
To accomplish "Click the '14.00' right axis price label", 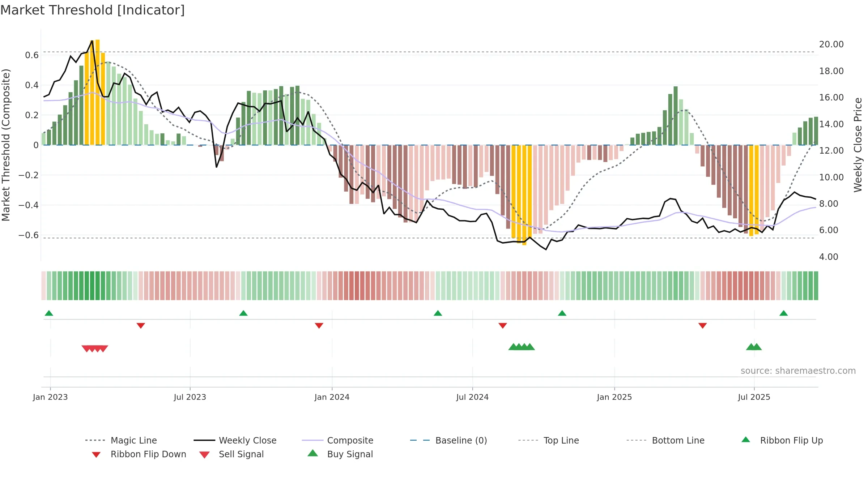I will [831, 124].
